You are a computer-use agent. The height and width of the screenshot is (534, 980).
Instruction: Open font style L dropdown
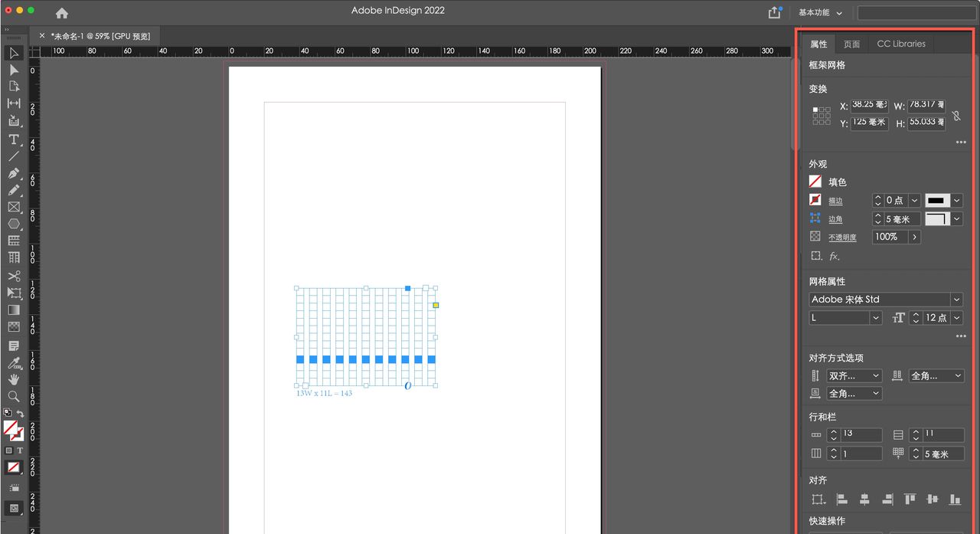point(875,317)
